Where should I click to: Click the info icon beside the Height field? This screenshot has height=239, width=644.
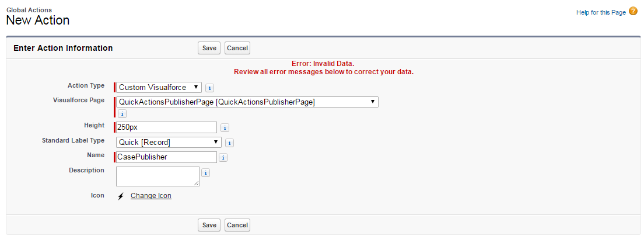(225, 127)
